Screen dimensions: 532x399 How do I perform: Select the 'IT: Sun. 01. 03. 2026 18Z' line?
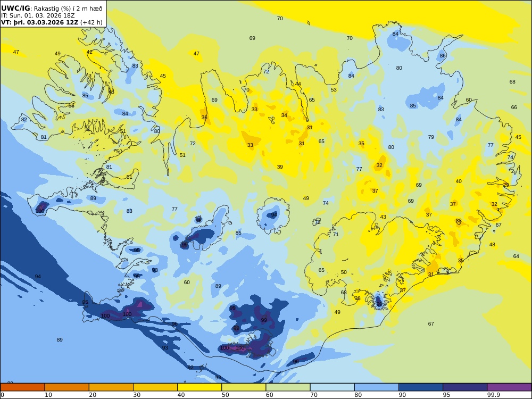coord(38,15)
